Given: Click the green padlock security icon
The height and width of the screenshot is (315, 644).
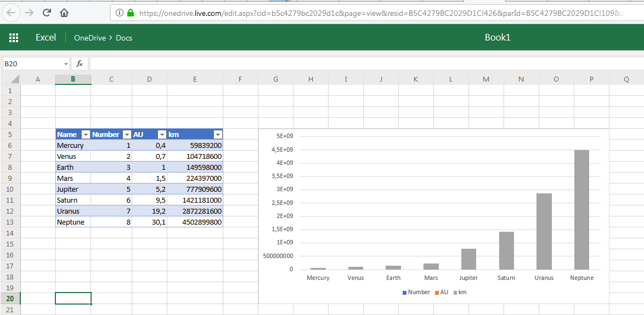Looking at the screenshot, I should 130,13.
